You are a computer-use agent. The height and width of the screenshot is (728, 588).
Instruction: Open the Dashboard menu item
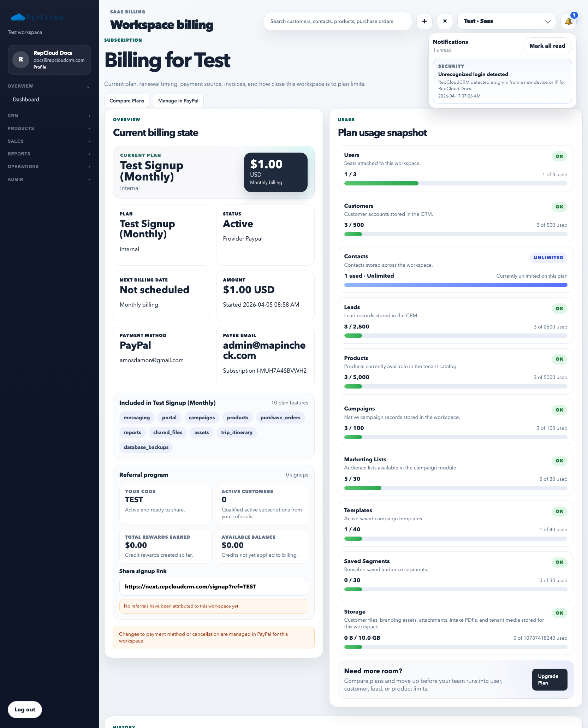click(26, 100)
